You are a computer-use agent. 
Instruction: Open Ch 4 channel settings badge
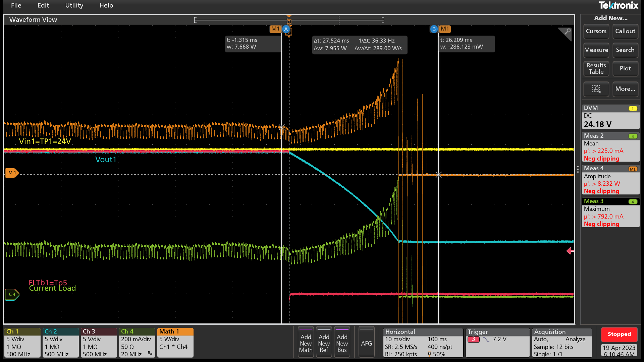(137, 343)
